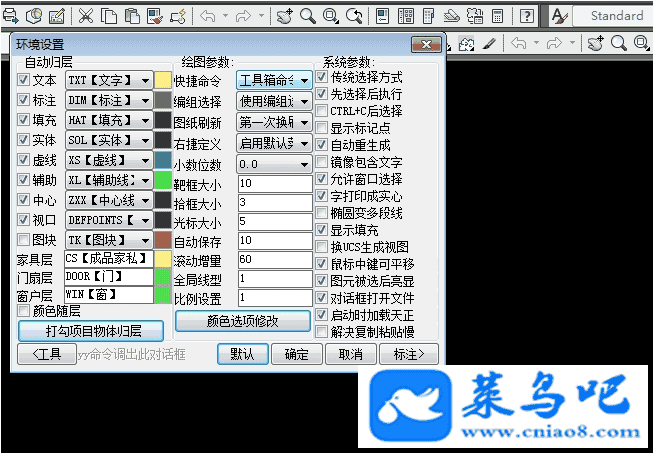The image size is (653, 453).
Task: Click the 自动保存 input field
Action: (274, 240)
